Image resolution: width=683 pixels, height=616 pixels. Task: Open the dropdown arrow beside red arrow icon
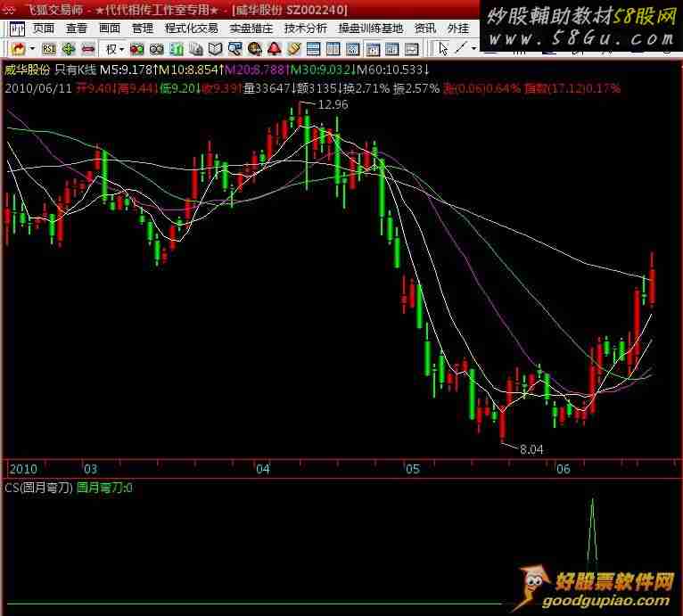point(32,48)
